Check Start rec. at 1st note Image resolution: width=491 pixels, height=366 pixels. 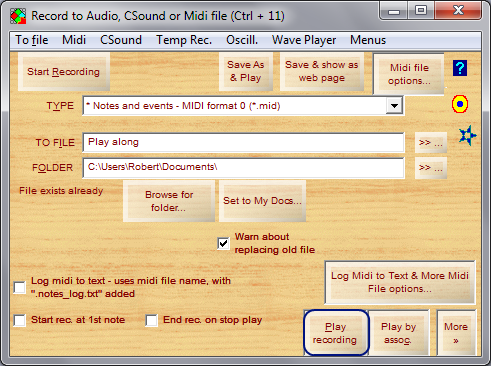point(20,320)
